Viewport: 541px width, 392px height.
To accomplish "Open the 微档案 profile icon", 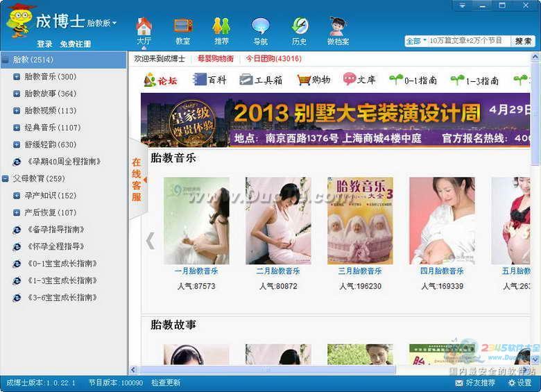I will (338, 28).
